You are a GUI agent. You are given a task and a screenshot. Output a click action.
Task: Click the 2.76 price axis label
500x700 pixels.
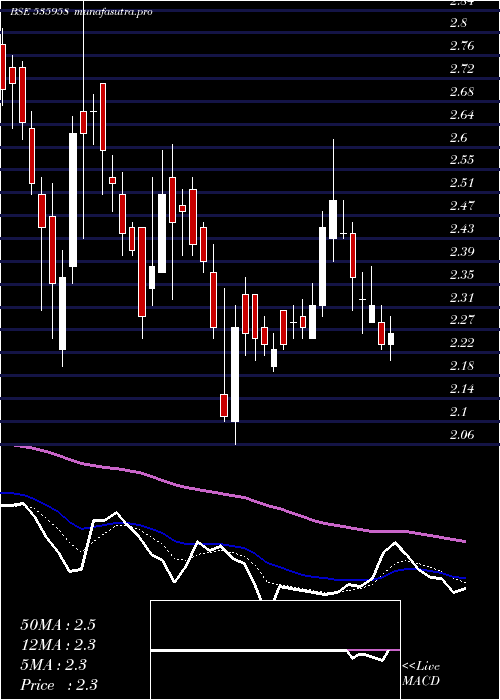tap(461, 46)
